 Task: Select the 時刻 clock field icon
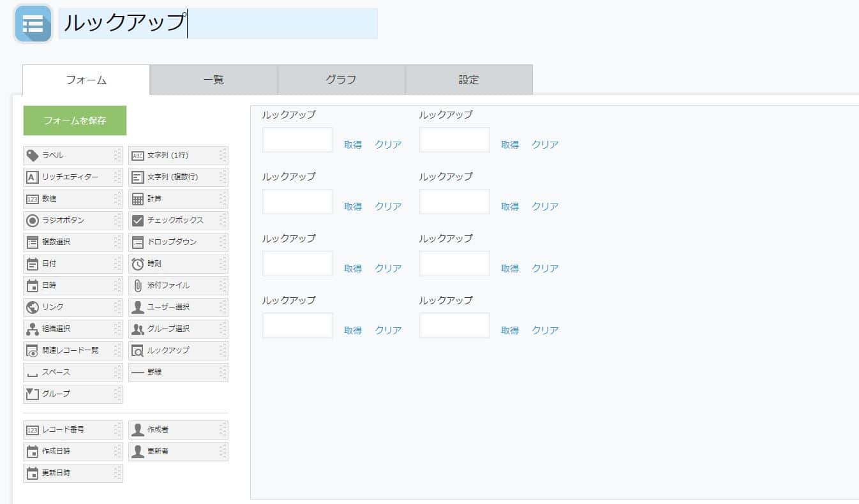[137, 264]
